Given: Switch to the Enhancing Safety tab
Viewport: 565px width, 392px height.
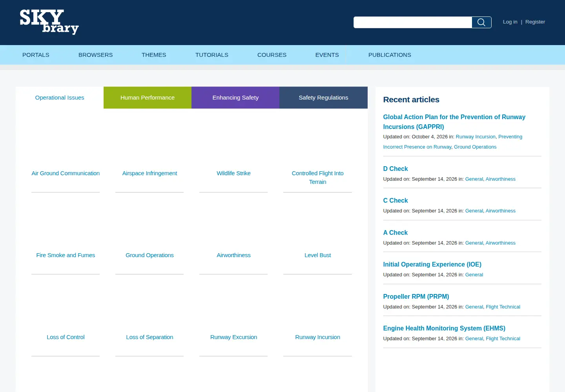Looking at the screenshot, I should [235, 98].
